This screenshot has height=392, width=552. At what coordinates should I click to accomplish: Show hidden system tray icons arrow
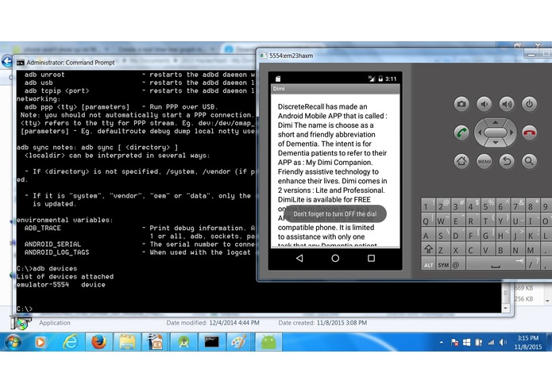pos(441,342)
